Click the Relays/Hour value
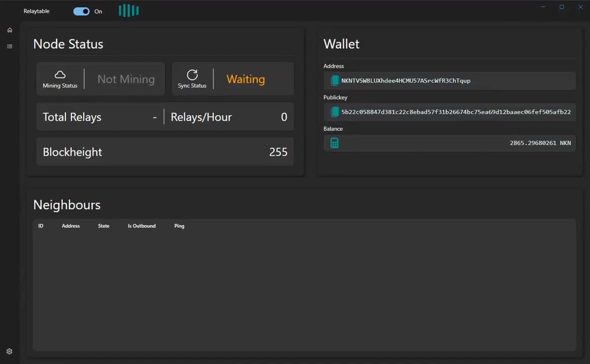This screenshot has height=364, width=590. [284, 117]
